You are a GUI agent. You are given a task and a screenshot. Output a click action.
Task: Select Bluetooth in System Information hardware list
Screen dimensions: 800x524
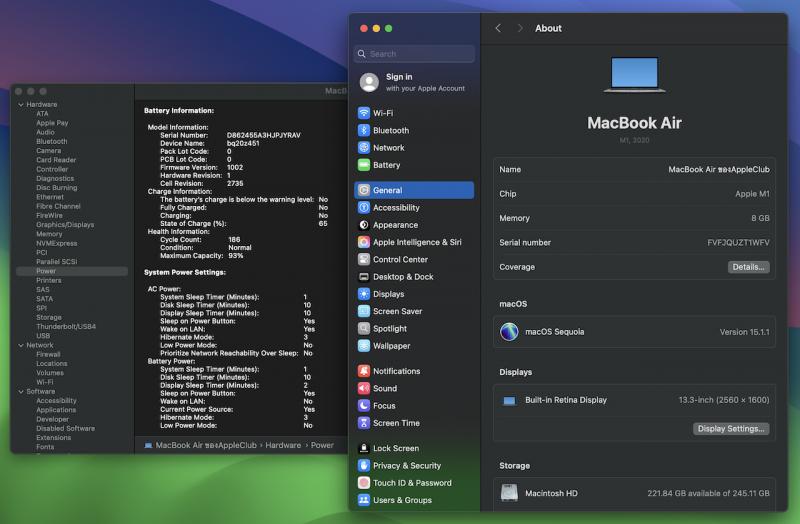tap(52, 141)
